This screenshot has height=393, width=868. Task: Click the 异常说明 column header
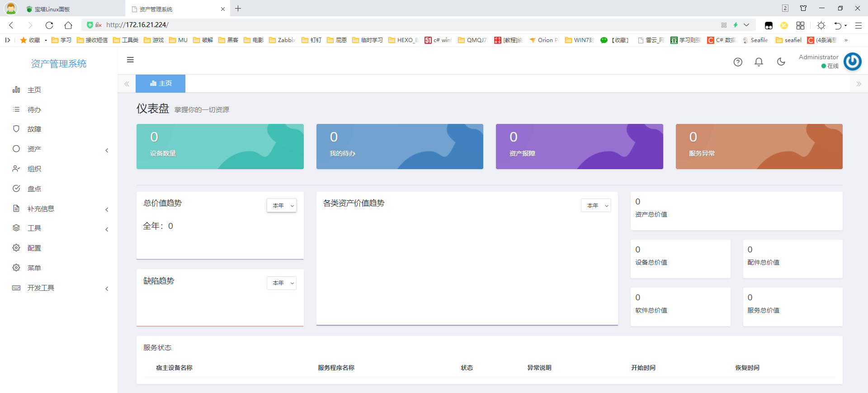pyautogui.click(x=539, y=368)
